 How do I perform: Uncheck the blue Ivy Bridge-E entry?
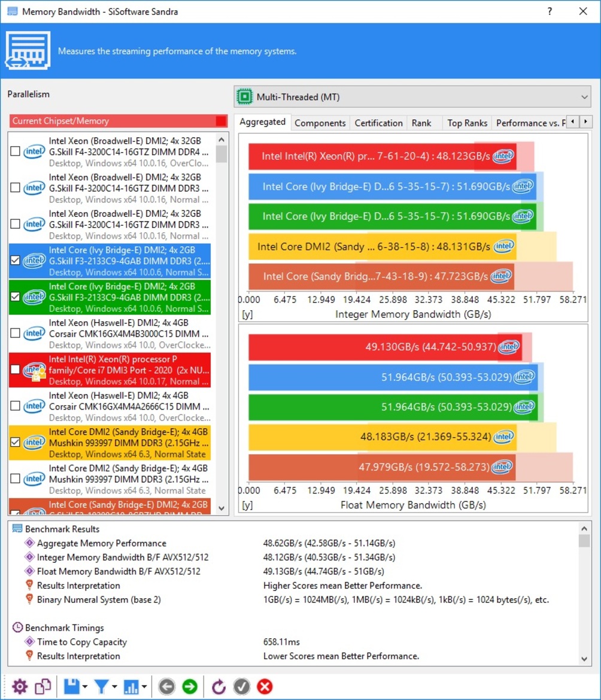coord(15,260)
